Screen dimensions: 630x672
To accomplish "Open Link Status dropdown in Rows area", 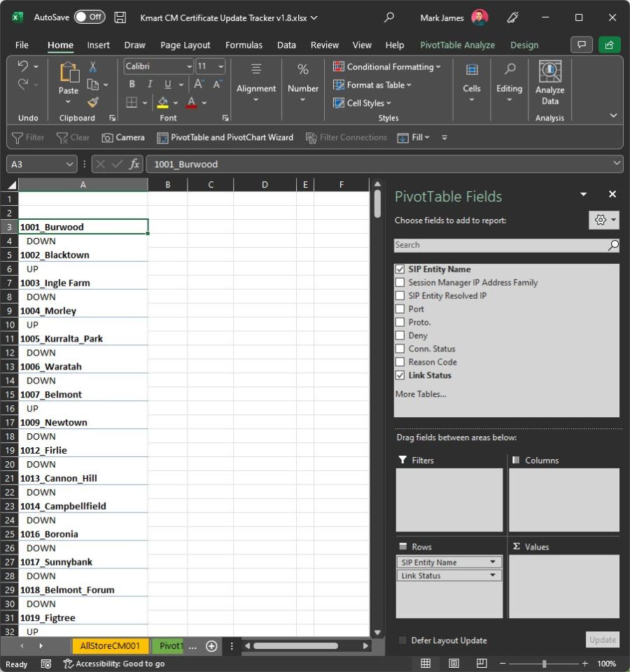I will 492,575.
